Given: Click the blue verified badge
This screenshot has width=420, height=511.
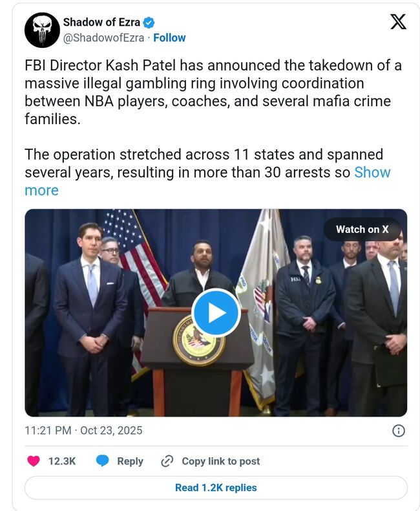Looking at the screenshot, I should (x=149, y=23).
